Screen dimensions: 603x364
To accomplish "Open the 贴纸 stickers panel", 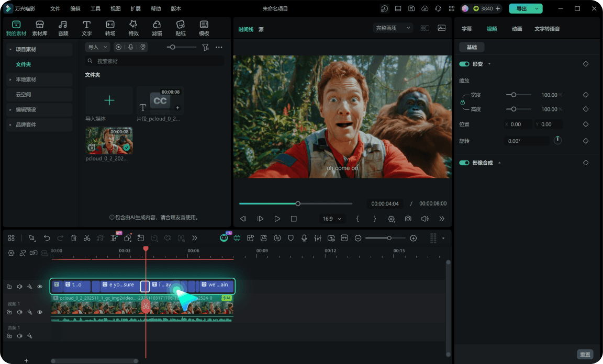I will 181,28.
